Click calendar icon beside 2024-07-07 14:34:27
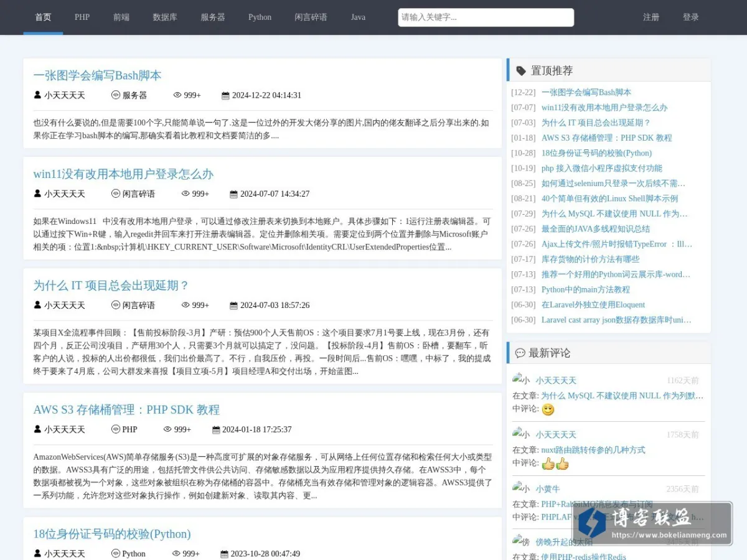Image resolution: width=747 pixels, height=560 pixels. [x=233, y=194]
